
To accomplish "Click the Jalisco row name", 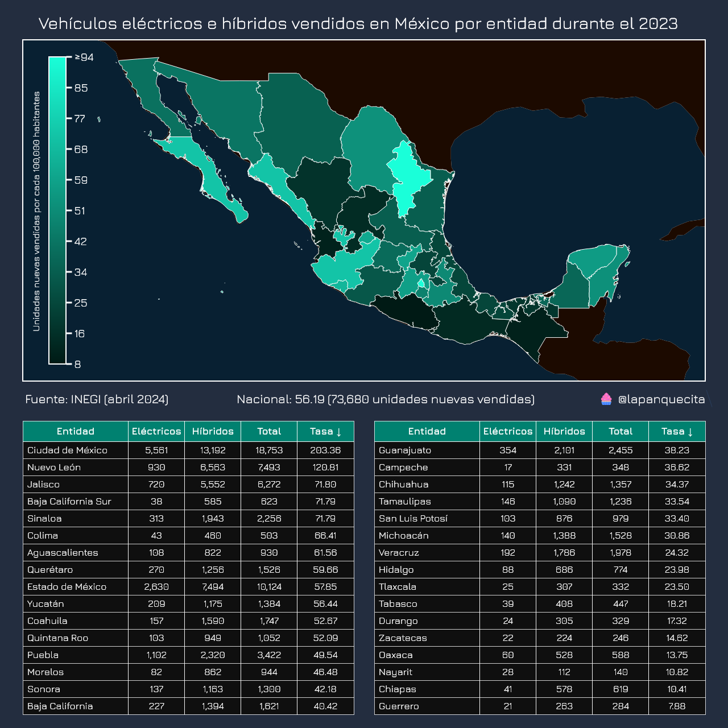I will tap(43, 484).
